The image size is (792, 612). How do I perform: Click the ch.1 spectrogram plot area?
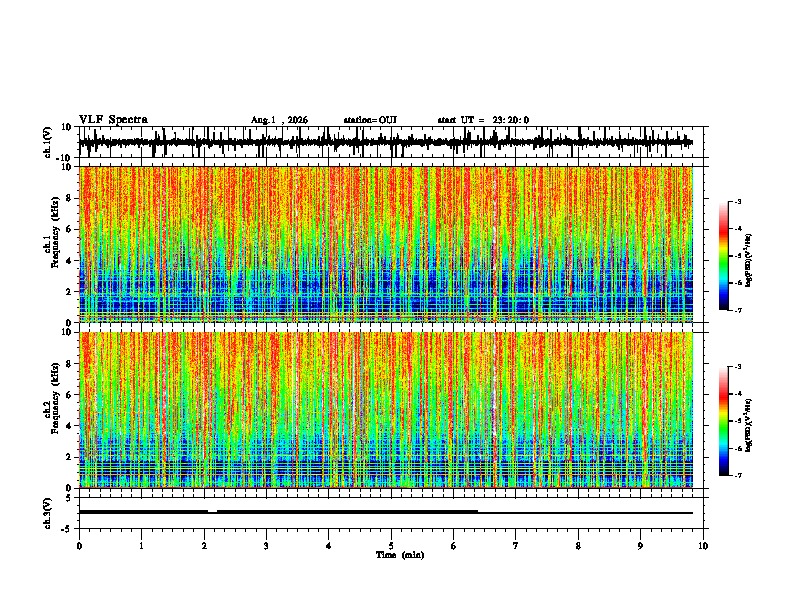386,244
